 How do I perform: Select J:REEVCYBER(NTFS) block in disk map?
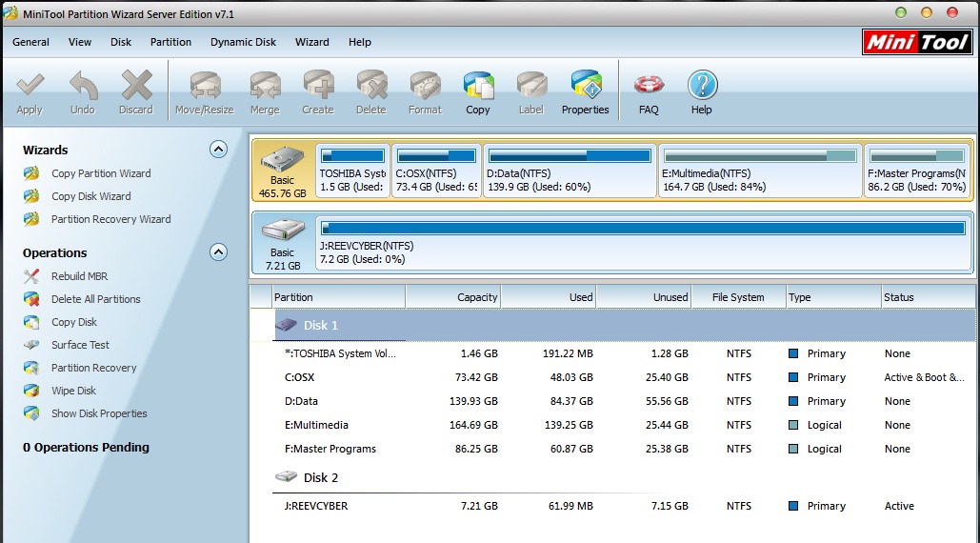pyautogui.click(x=643, y=243)
